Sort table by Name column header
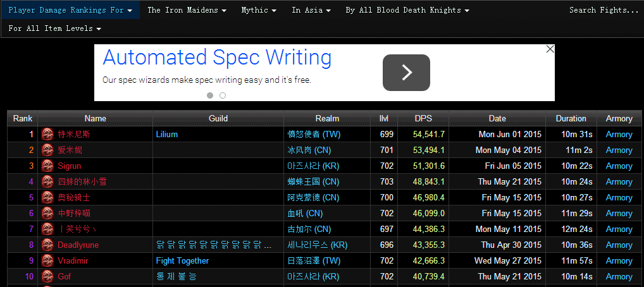This screenshot has width=644, height=287. [96, 118]
